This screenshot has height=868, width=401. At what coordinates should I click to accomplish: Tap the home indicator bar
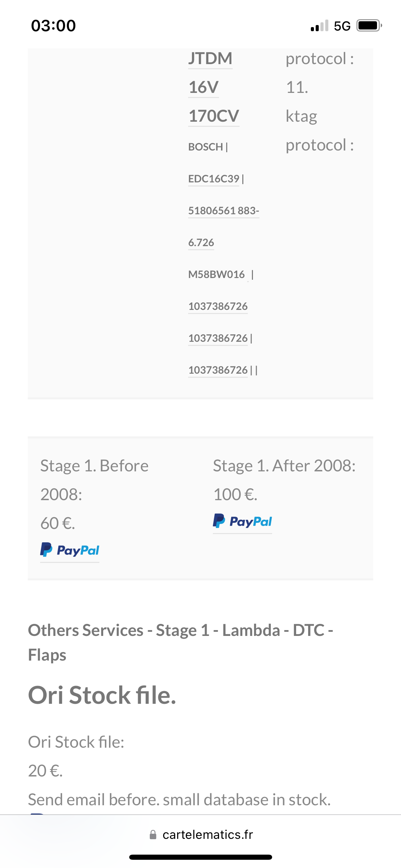pos(200,857)
